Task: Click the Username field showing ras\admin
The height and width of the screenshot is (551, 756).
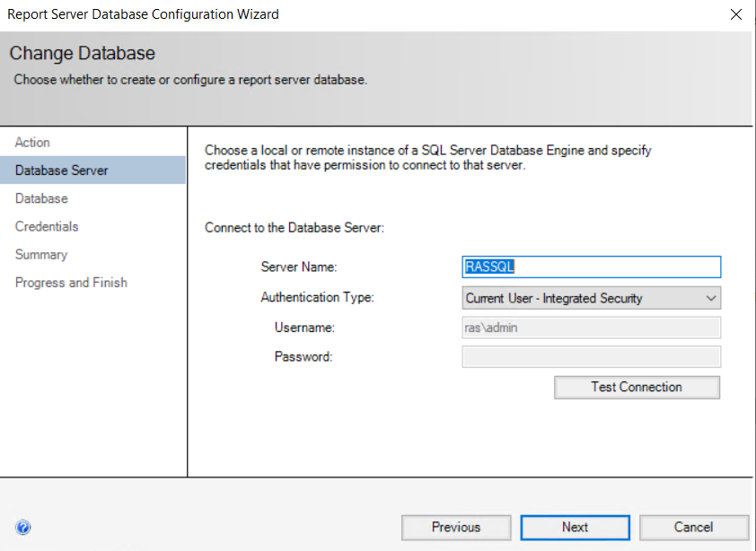Action: click(591, 328)
